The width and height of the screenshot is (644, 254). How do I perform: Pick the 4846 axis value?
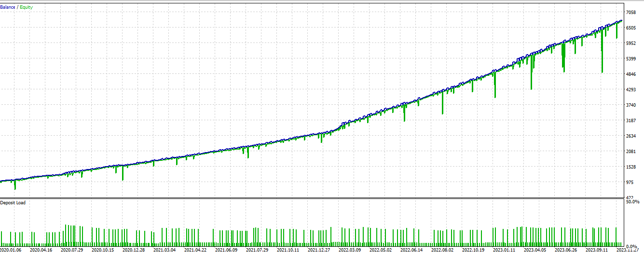[631, 74]
